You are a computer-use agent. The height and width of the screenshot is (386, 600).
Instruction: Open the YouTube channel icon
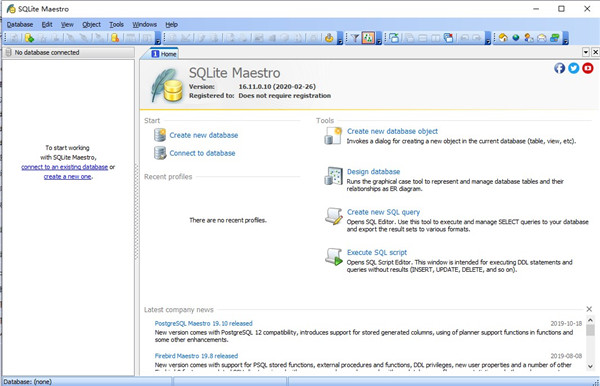point(588,68)
